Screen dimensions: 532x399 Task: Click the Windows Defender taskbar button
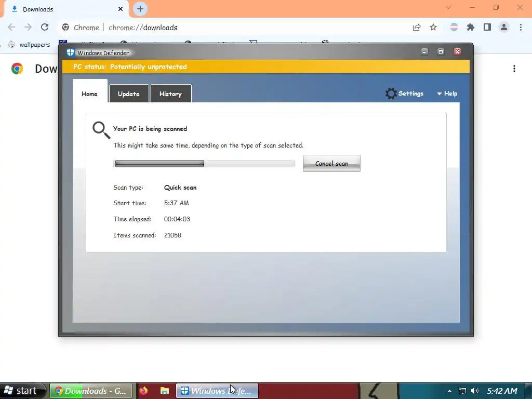click(217, 391)
